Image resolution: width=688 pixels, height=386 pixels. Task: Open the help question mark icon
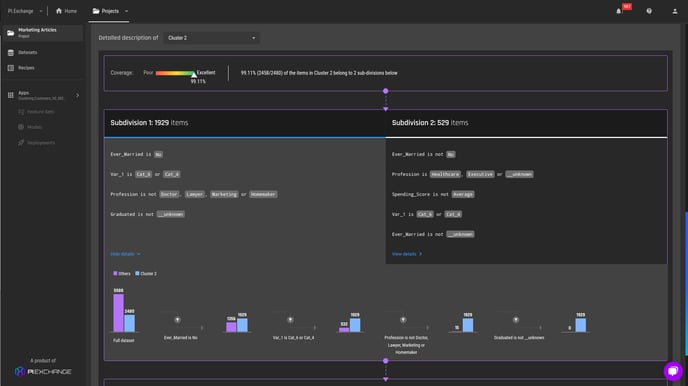click(649, 11)
